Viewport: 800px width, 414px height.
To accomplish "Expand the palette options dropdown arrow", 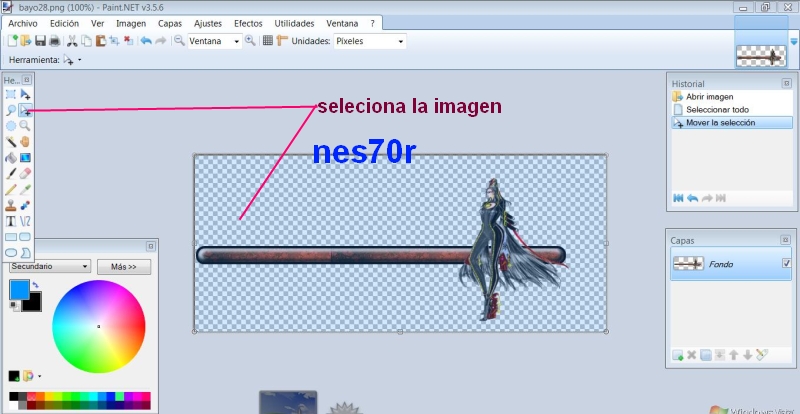I will pos(40,376).
